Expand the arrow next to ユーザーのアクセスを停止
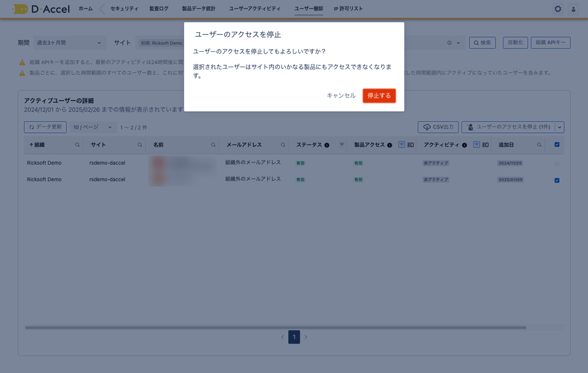 pyautogui.click(x=560, y=127)
